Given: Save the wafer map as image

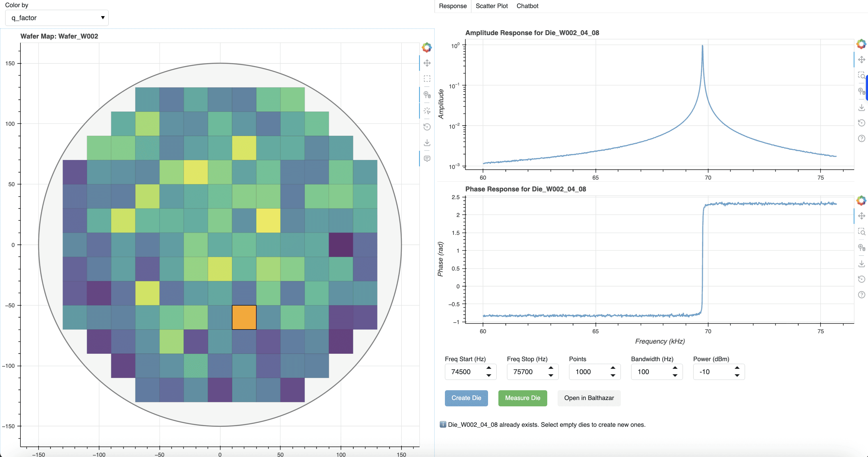Looking at the screenshot, I should coord(427,143).
